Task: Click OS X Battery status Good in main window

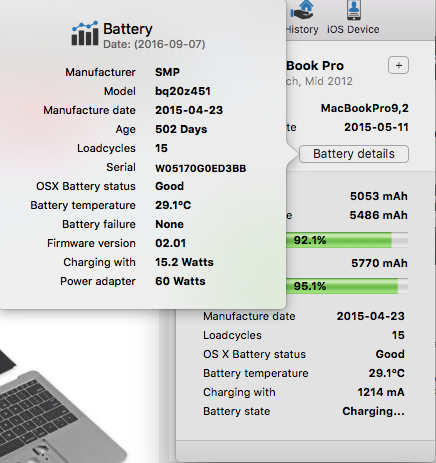Action: click(x=390, y=354)
